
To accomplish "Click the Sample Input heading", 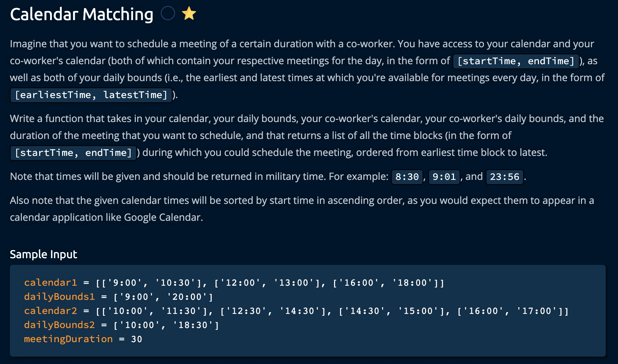I will coord(43,254).
